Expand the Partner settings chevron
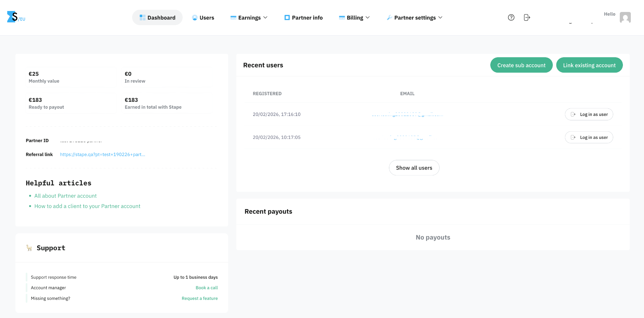644x318 pixels. [x=440, y=18]
